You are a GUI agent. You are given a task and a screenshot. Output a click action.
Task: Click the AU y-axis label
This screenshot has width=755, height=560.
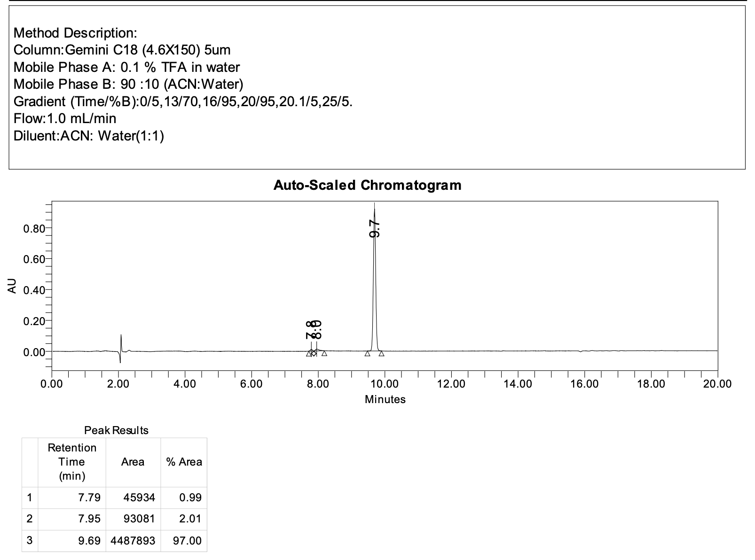pos(12,286)
